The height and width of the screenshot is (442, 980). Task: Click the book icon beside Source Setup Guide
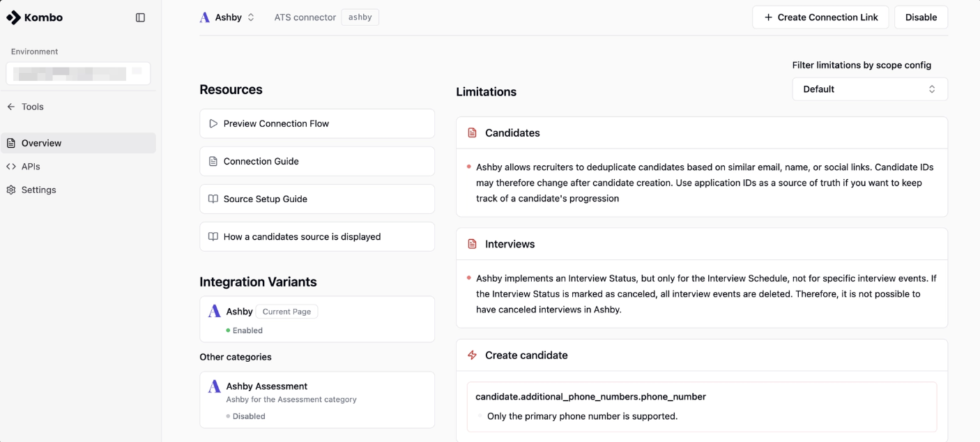[x=213, y=199]
